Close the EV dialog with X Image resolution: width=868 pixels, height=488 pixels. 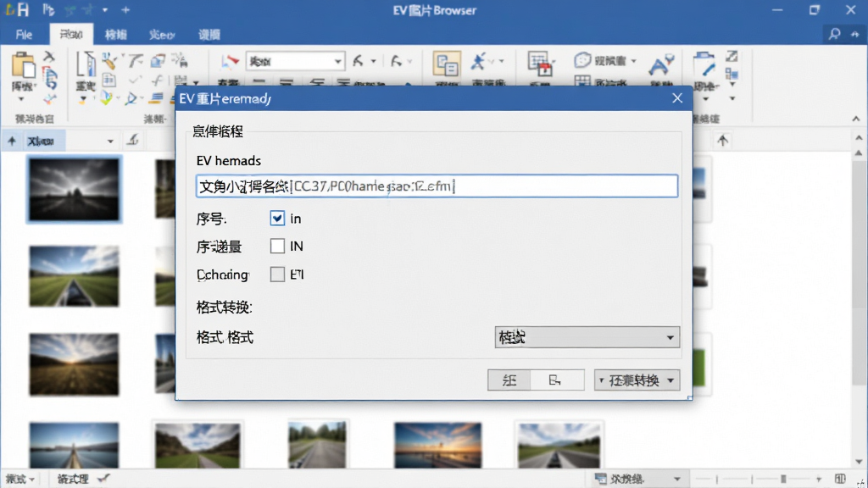677,98
